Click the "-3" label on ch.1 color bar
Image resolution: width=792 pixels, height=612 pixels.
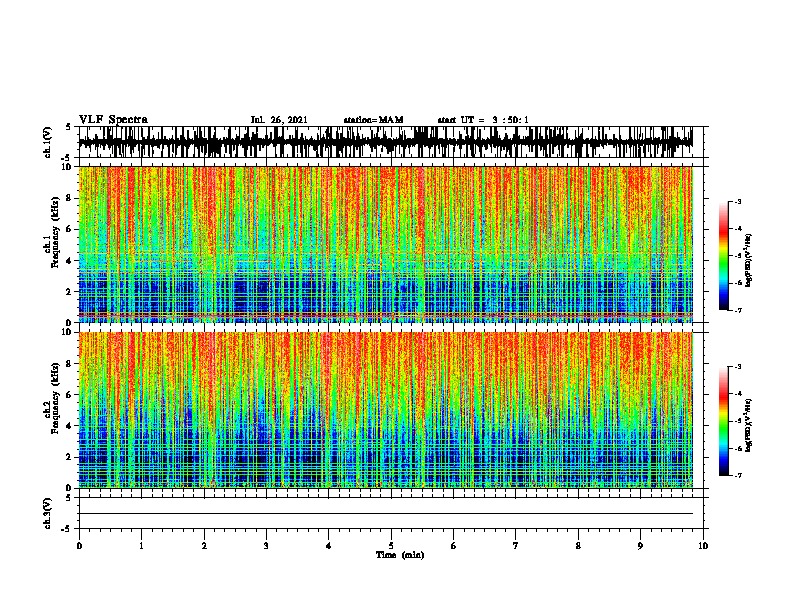[738, 201]
